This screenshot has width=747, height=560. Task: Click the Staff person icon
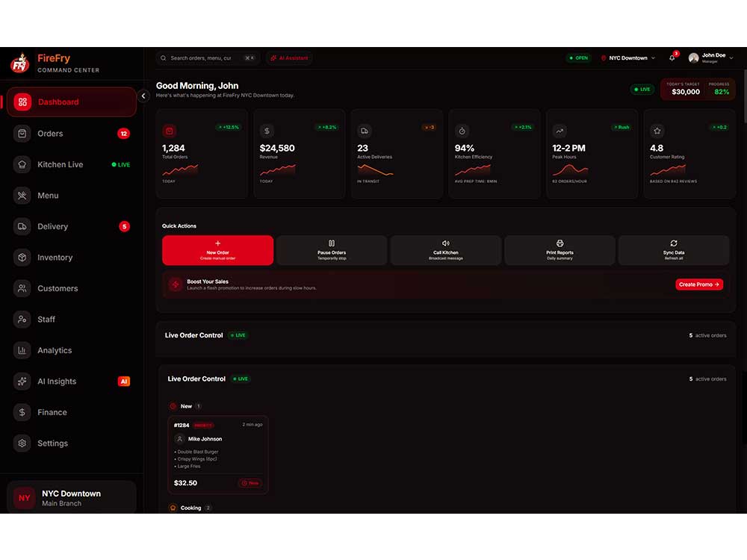22,319
